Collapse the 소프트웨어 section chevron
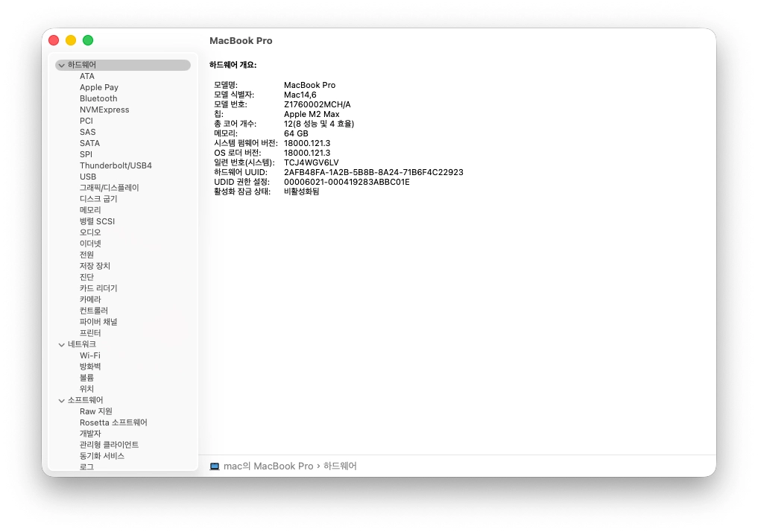758x532 pixels. (61, 401)
